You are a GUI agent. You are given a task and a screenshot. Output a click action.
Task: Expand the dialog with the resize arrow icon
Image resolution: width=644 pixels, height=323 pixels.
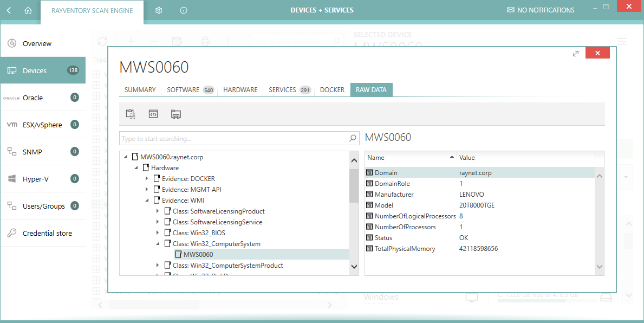[x=576, y=53]
